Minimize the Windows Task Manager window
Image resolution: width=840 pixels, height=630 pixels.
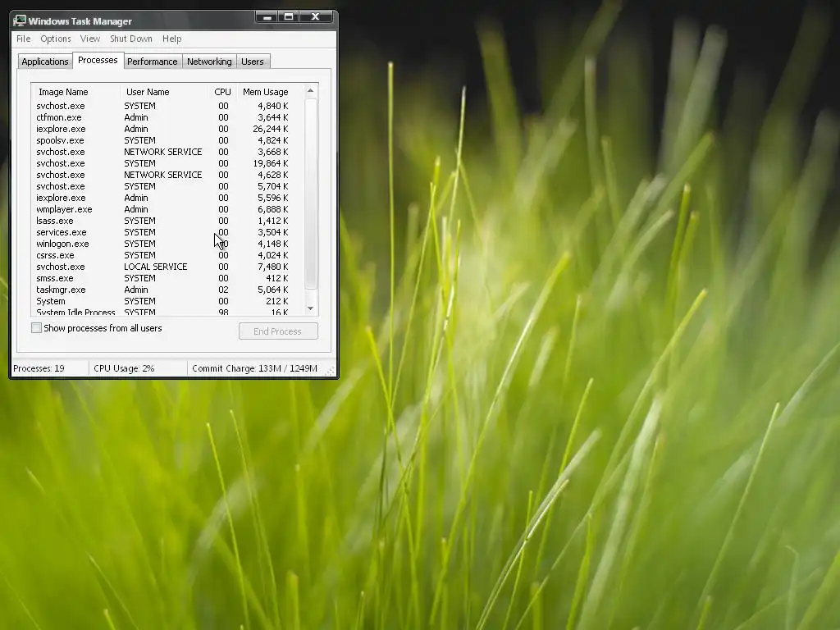tap(267, 17)
